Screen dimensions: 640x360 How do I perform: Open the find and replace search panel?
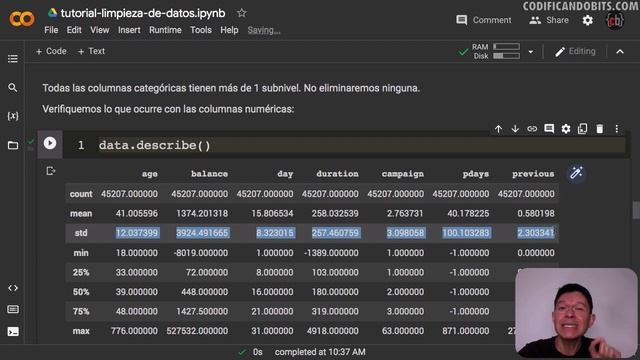(x=13, y=87)
